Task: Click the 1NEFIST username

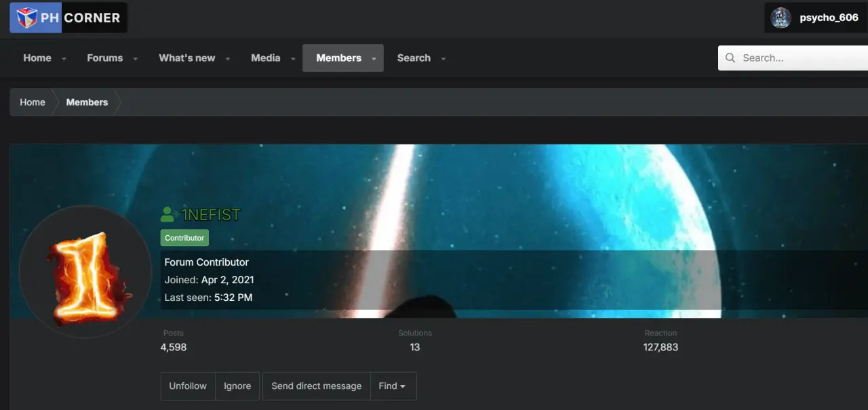Action: tap(211, 215)
